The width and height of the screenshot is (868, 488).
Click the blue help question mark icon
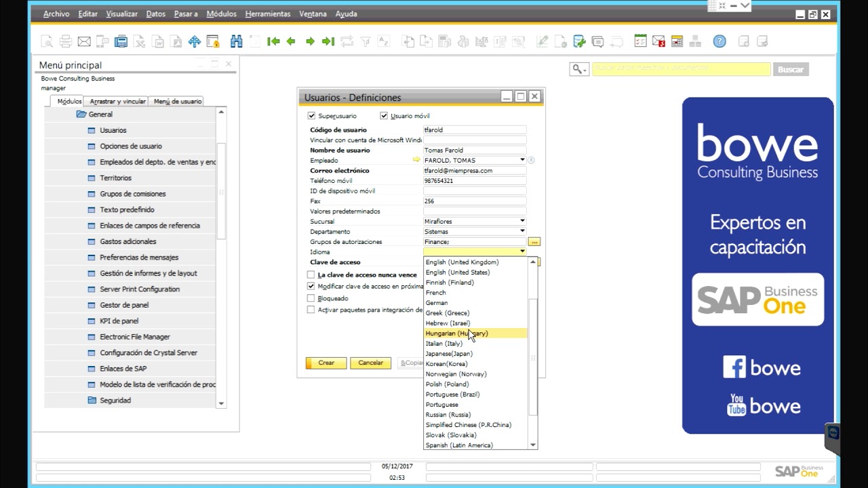pos(719,41)
